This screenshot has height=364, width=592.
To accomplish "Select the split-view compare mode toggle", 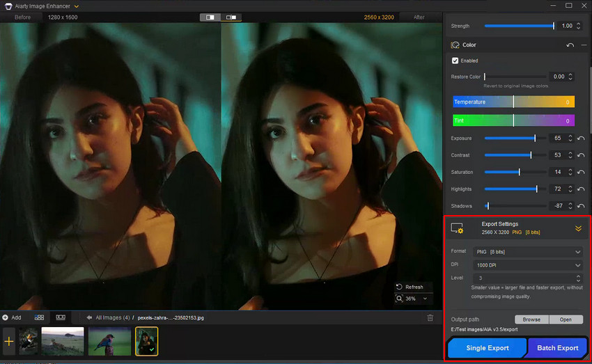I will 210,17.
